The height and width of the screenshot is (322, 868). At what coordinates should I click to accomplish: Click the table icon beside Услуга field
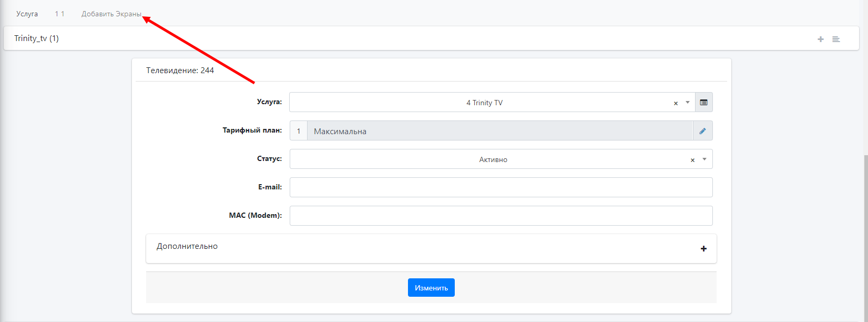(x=703, y=103)
